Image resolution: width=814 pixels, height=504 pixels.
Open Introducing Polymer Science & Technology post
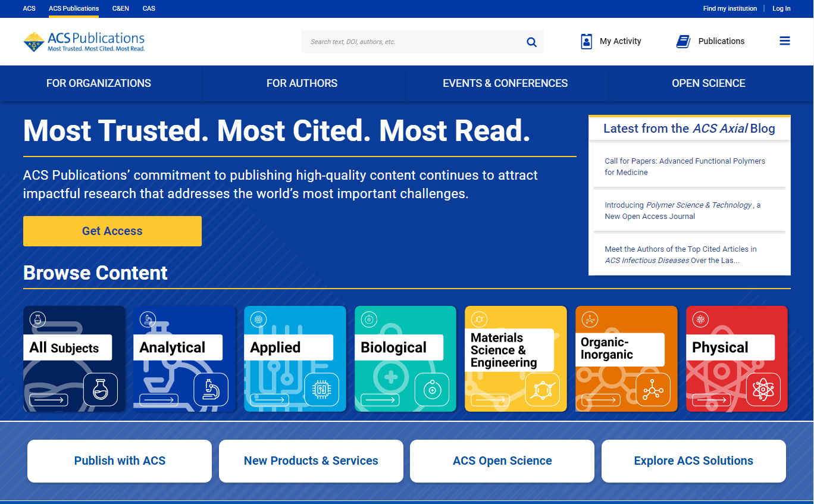682,211
